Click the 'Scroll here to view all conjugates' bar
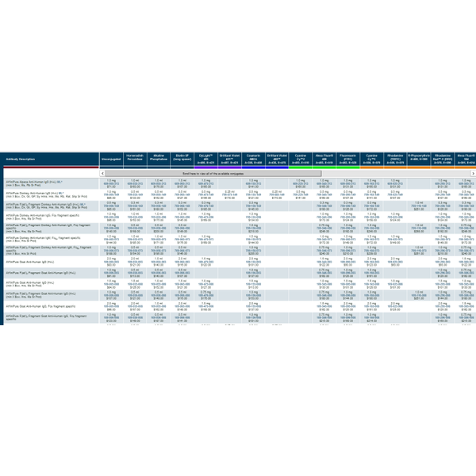 [213, 173]
